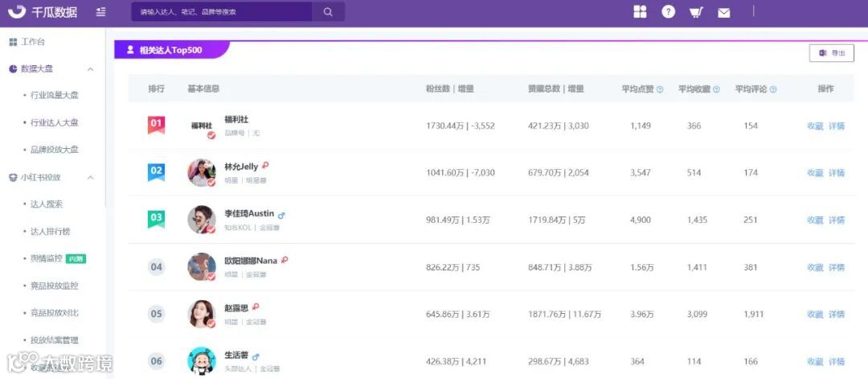Open 达人搜索 menu item
The width and height of the screenshot is (868, 379).
[x=47, y=204]
